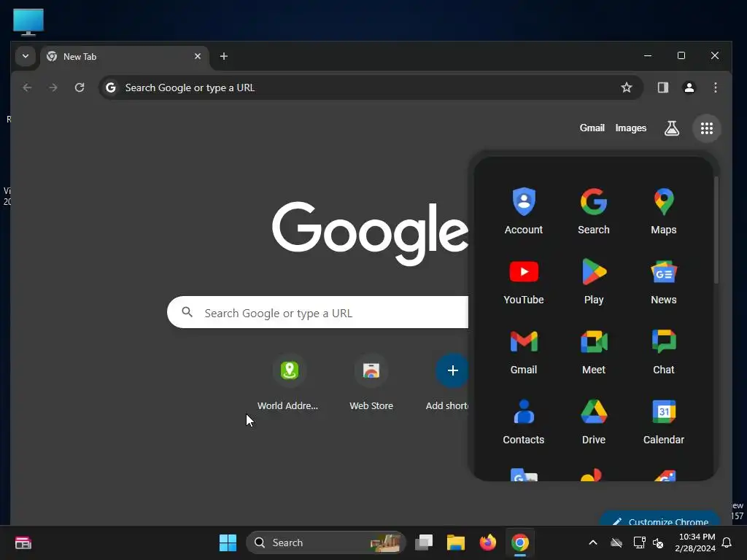747x560 pixels.
Task: Click the Google search box on page
Action: pyautogui.click(x=318, y=313)
